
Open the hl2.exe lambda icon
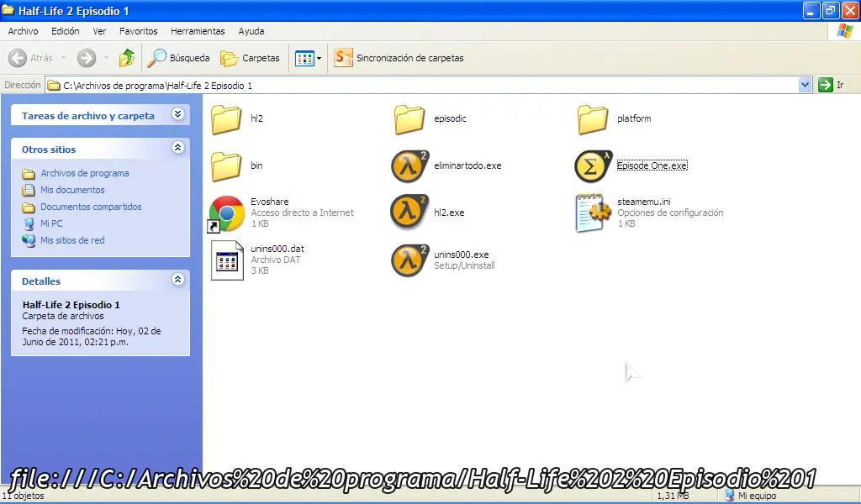(x=409, y=213)
